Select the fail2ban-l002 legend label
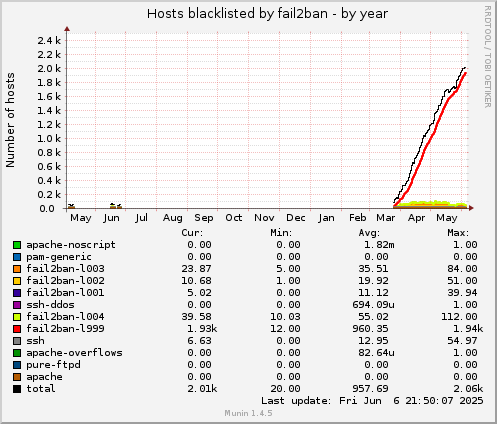497x424 pixels. pyautogui.click(x=65, y=281)
